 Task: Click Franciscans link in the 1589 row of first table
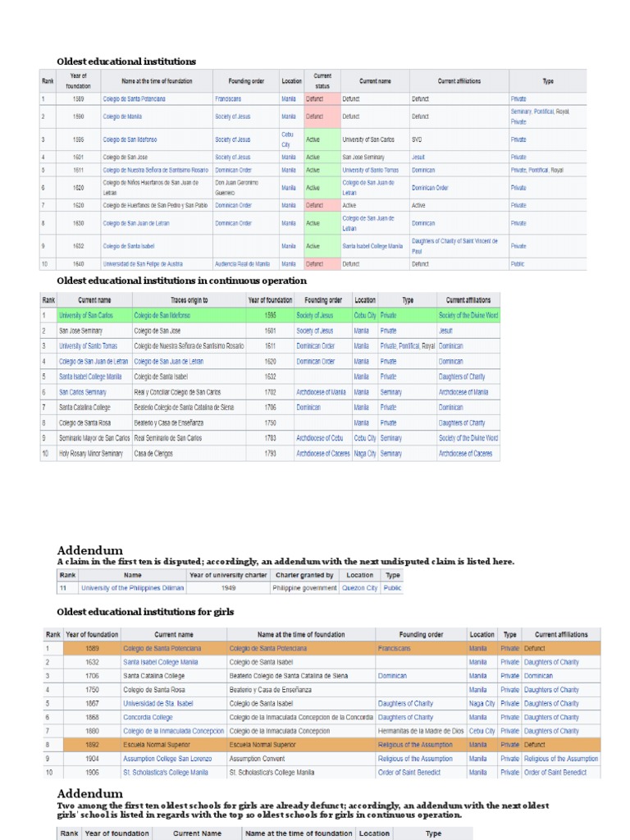[x=228, y=98]
